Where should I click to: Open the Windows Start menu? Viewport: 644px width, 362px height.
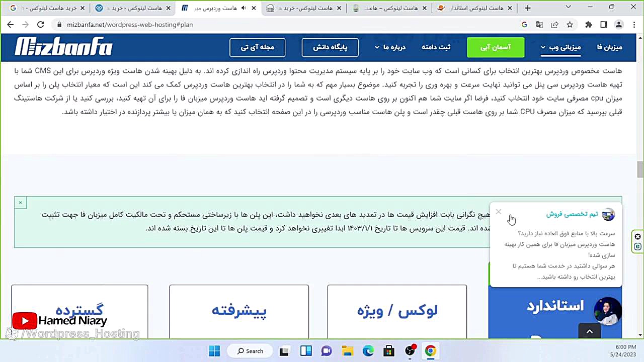click(214, 351)
